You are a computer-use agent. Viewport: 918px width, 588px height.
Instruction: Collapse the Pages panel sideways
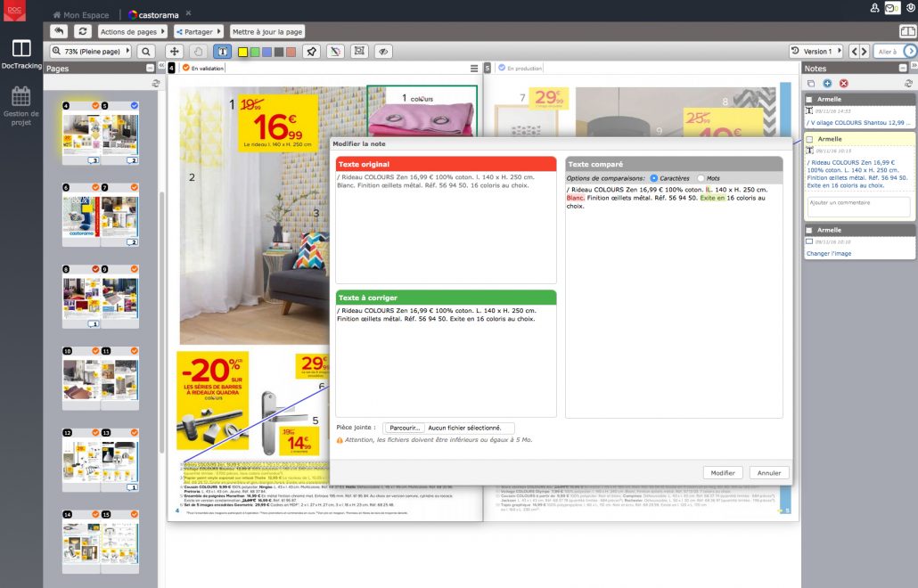tap(161, 66)
